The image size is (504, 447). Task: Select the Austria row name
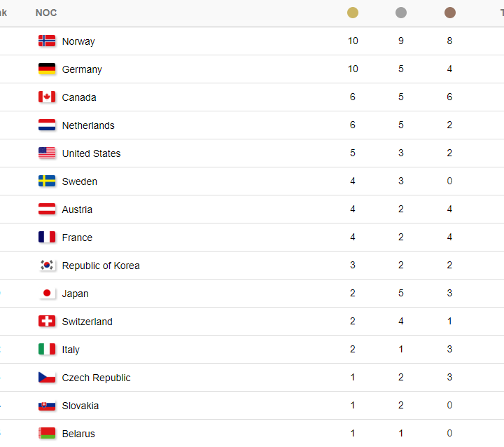coord(77,209)
